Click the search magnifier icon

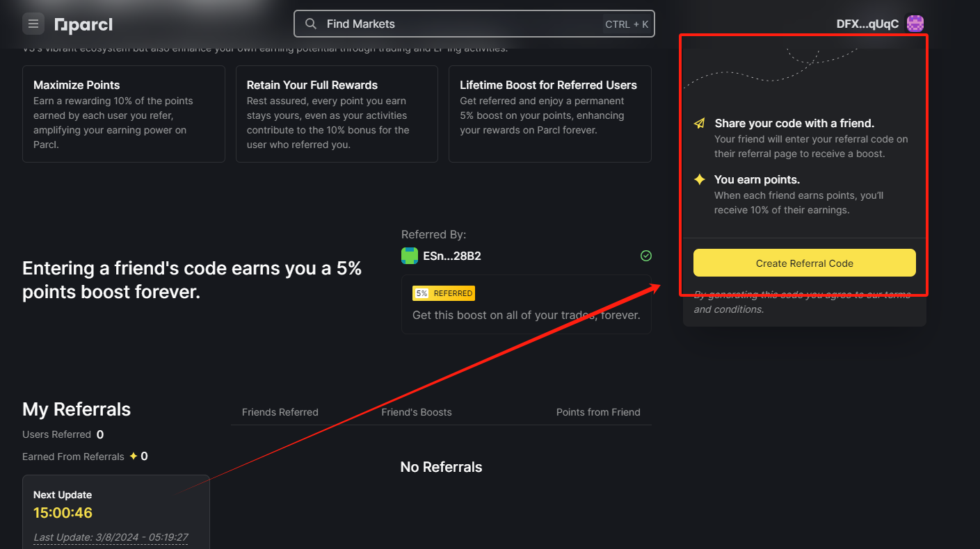tap(311, 24)
